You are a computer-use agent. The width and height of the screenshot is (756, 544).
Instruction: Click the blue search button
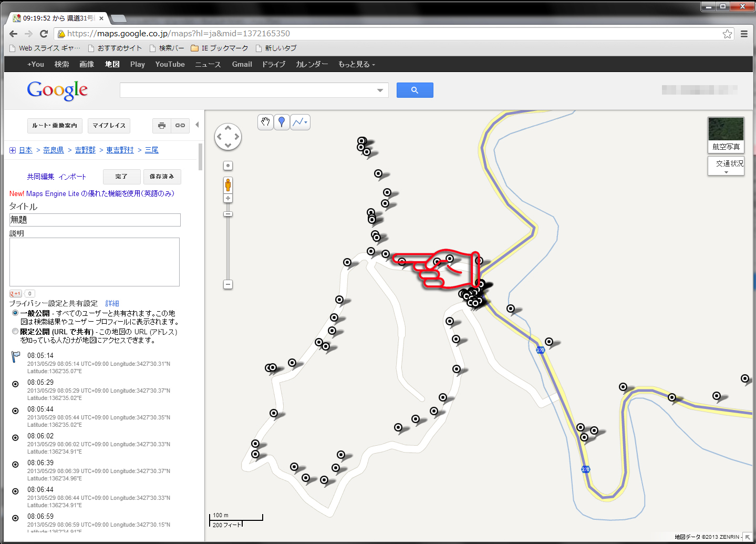(415, 90)
